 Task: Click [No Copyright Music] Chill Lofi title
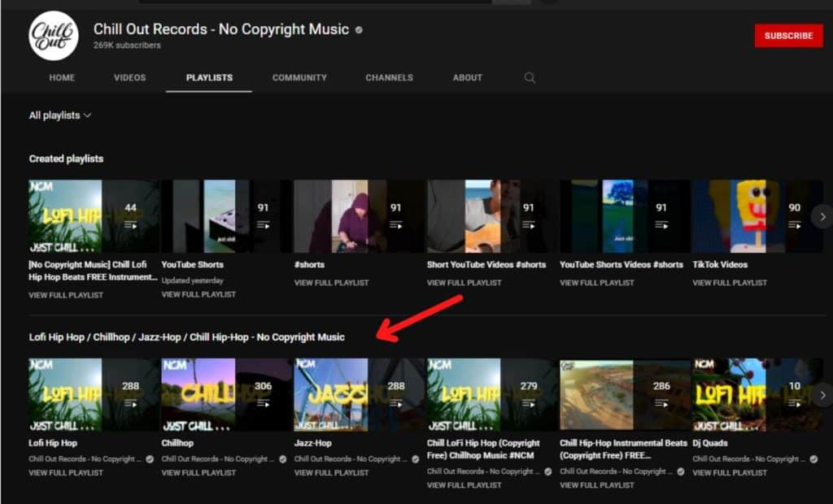pos(93,271)
